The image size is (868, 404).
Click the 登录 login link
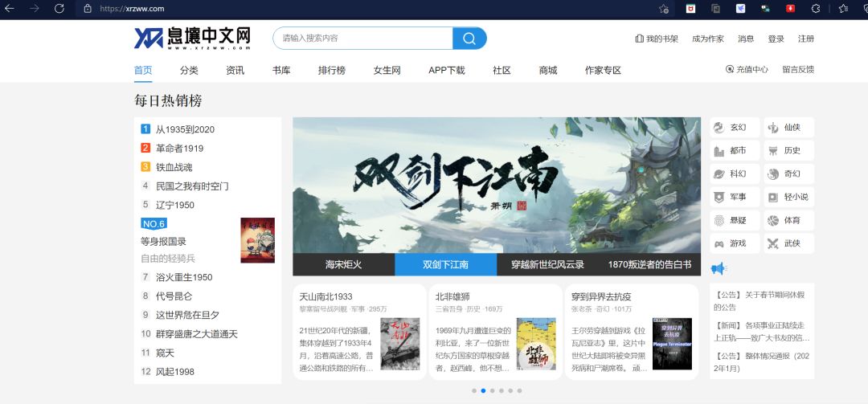(776, 39)
